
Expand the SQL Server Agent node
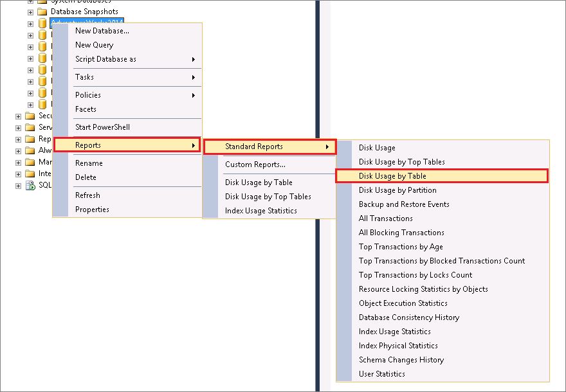point(17,184)
